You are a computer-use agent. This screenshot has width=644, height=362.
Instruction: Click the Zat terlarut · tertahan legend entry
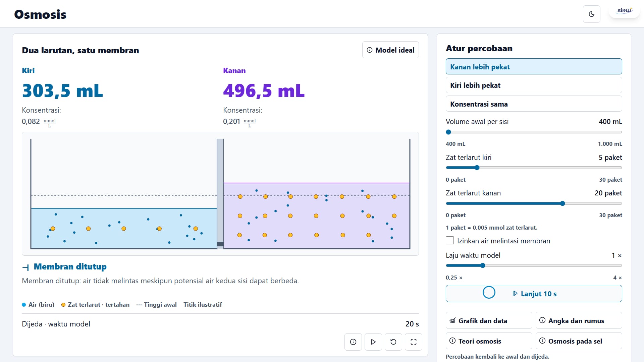(96, 305)
